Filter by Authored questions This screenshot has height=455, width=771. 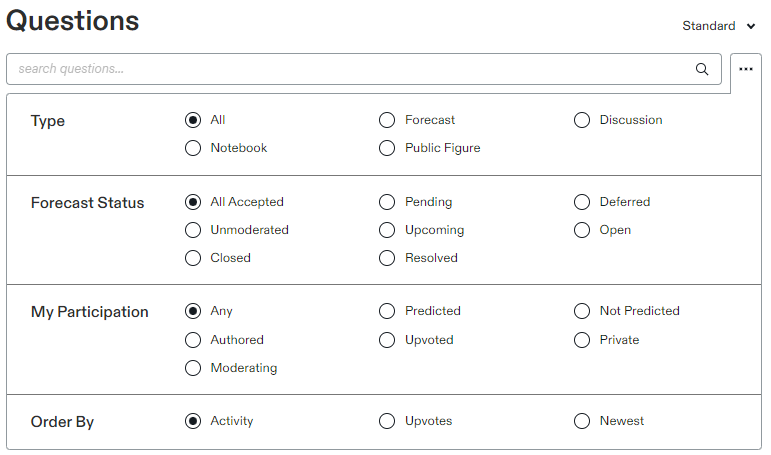[193, 340]
